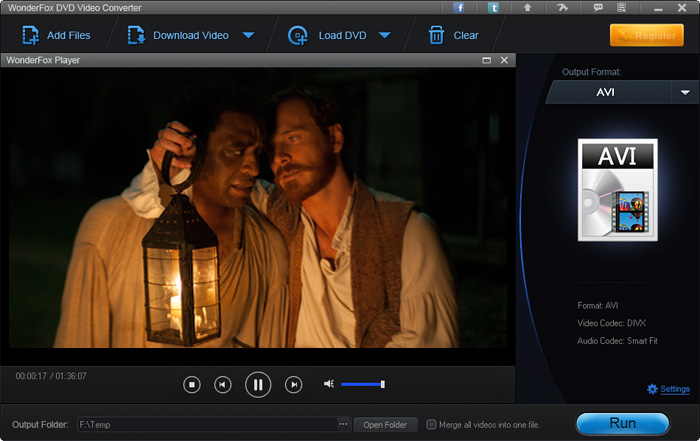Start conversion with the Run button
Viewport: 700px width, 441px height.
(623, 423)
